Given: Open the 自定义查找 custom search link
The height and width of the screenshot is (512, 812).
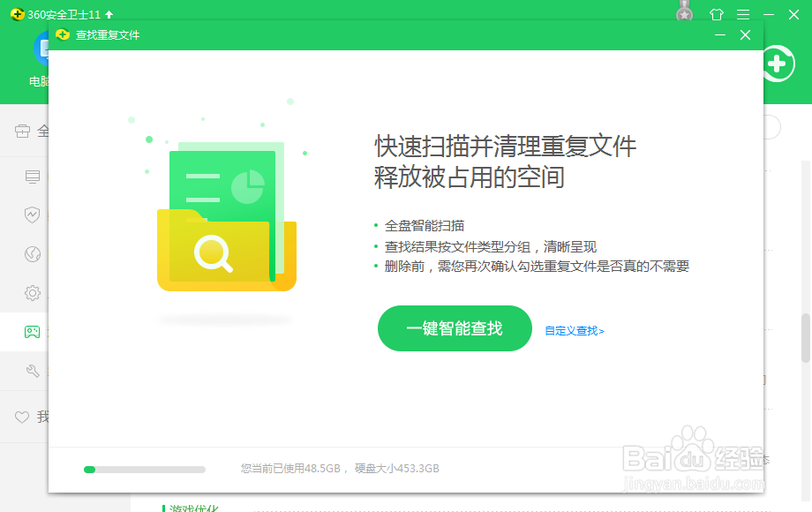Looking at the screenshot, I should [573, 329].
